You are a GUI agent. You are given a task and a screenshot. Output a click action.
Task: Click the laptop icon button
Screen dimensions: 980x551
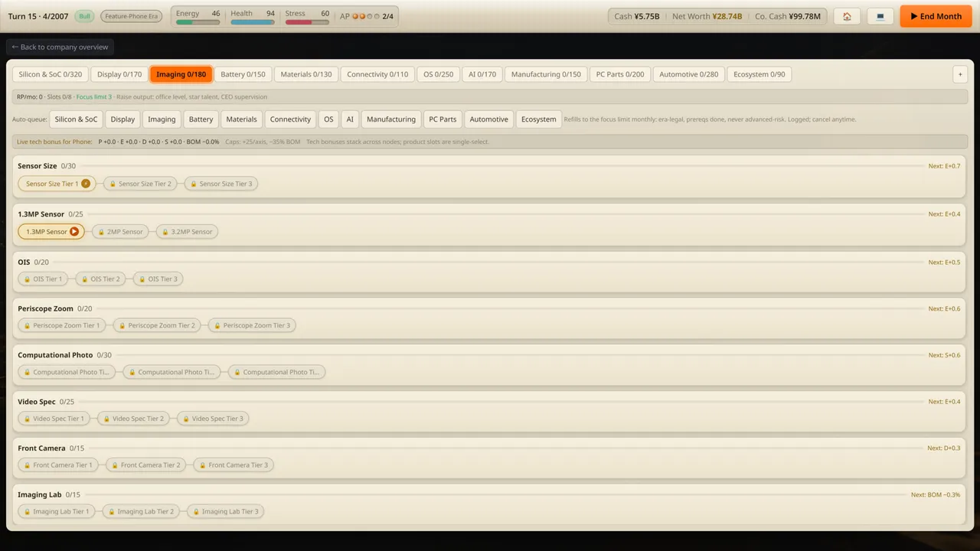(880, 16)
